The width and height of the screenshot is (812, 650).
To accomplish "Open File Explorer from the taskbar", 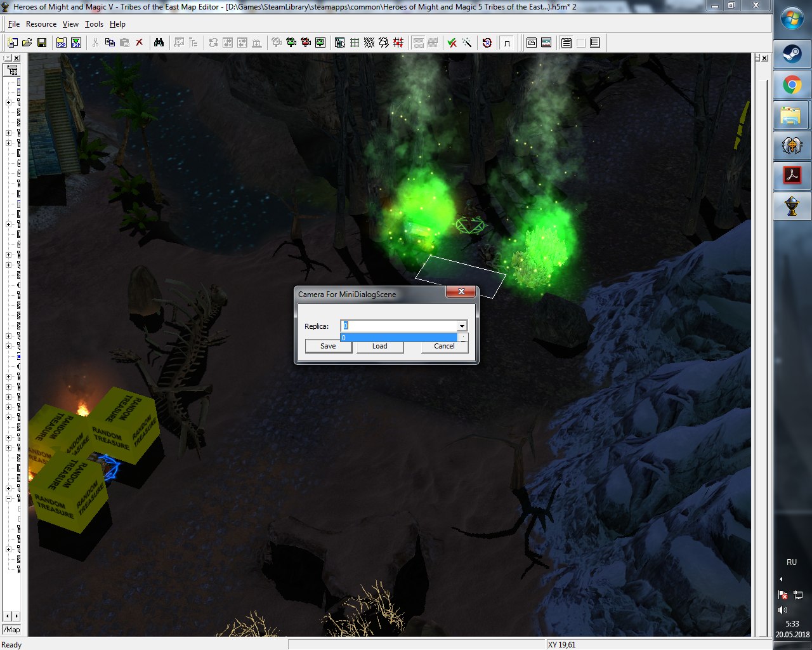I will tap(792, 116).
